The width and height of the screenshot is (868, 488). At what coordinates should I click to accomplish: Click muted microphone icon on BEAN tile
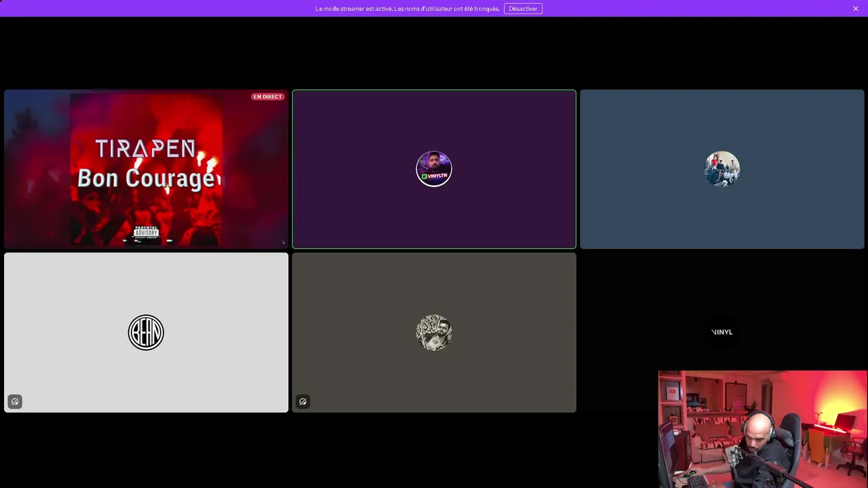(x=15, y=402)
